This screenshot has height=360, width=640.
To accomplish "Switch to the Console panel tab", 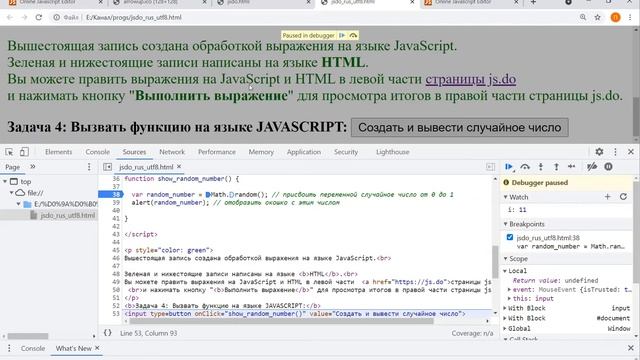I will click(98, 152).
